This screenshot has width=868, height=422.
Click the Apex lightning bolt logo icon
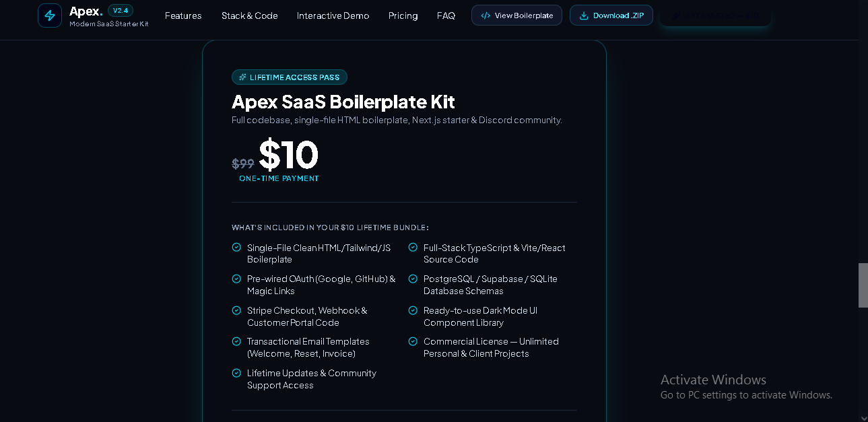pyautogui.click(x=50, y=15)
